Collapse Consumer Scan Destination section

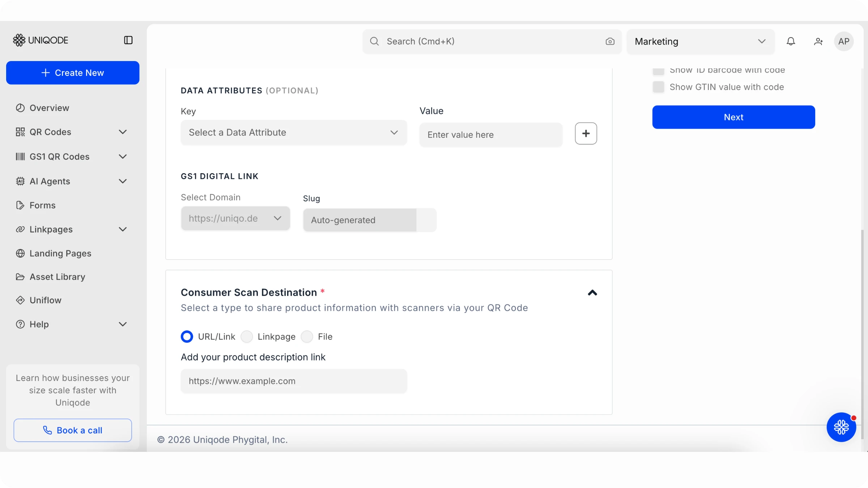coord(592,293)
